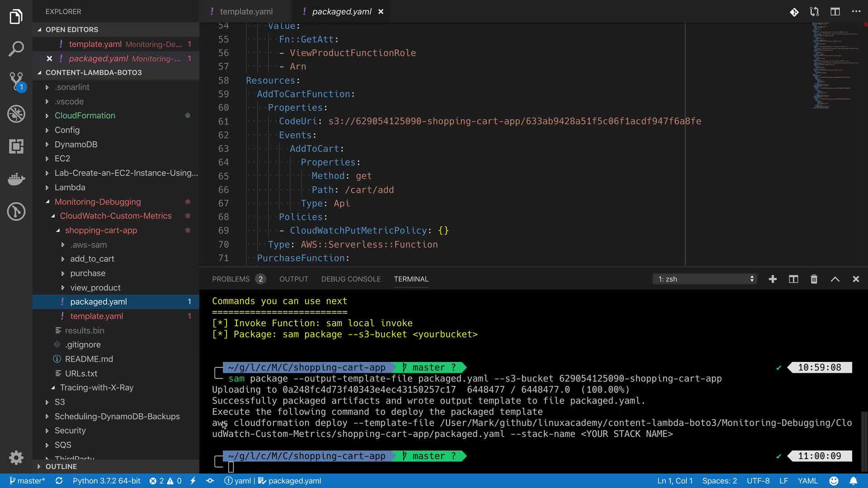Click the master* branch in status bar
Screen dimensions: 868x488
[x=27, y=481]
